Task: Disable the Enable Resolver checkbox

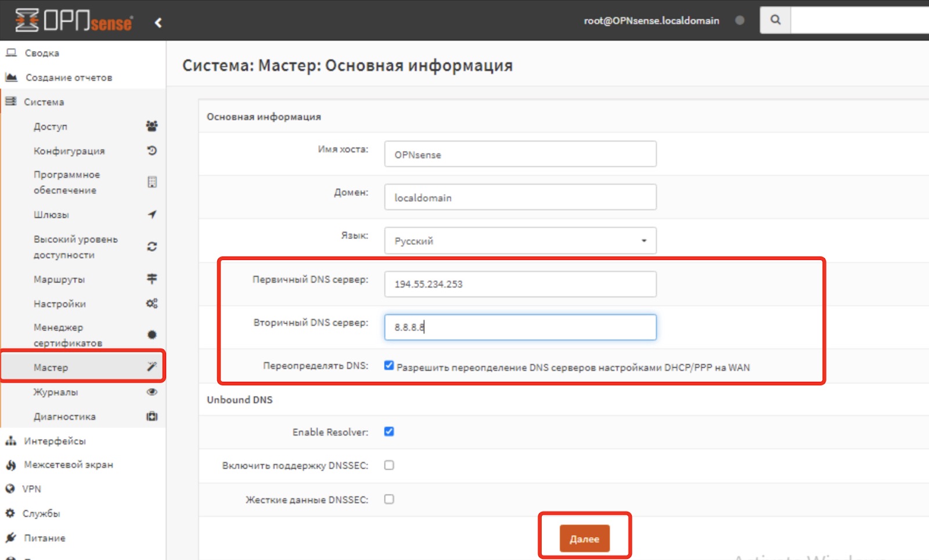Action: click(389, 431)
